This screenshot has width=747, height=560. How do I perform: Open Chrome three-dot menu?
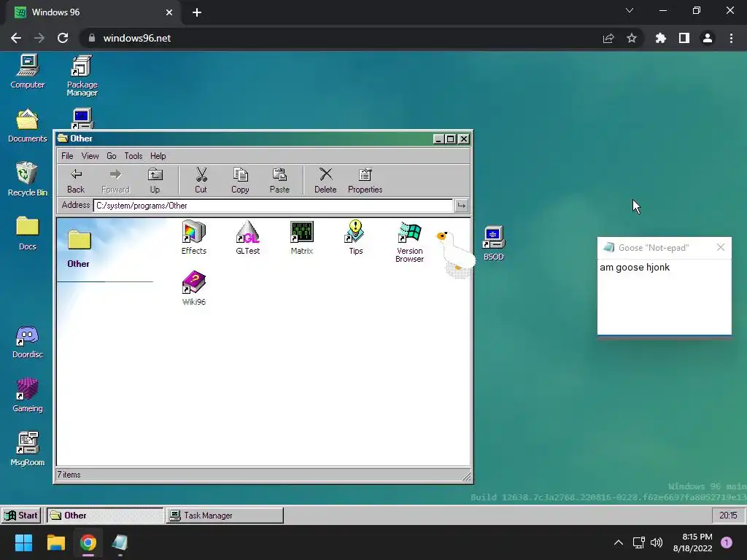pyautogui.click(x=731, y=38)
